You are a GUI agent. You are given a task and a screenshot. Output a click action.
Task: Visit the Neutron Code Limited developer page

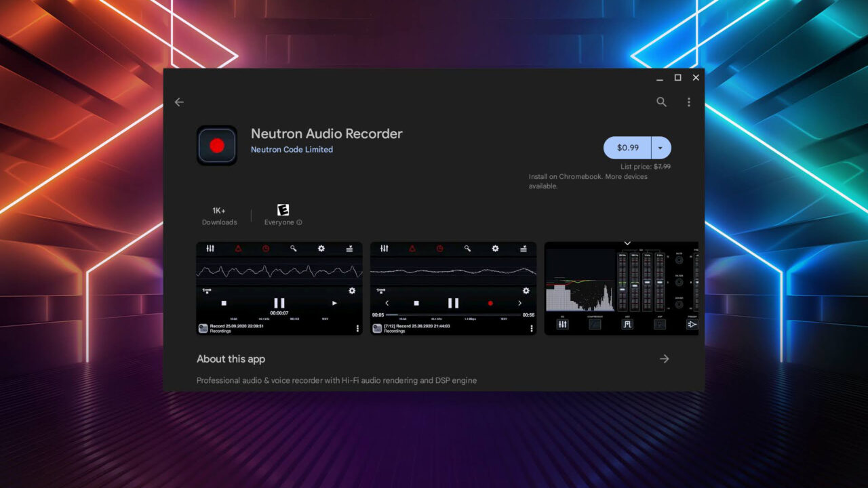pos(292,149)
